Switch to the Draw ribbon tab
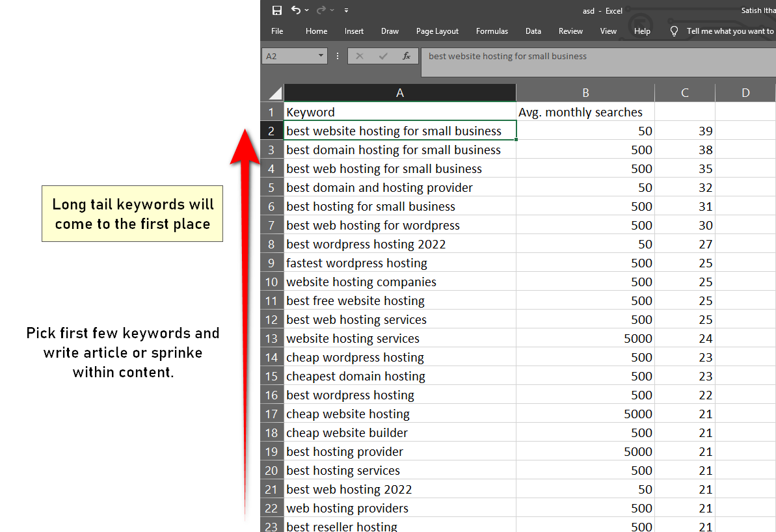The image size is (776, 532). (390, 31)
